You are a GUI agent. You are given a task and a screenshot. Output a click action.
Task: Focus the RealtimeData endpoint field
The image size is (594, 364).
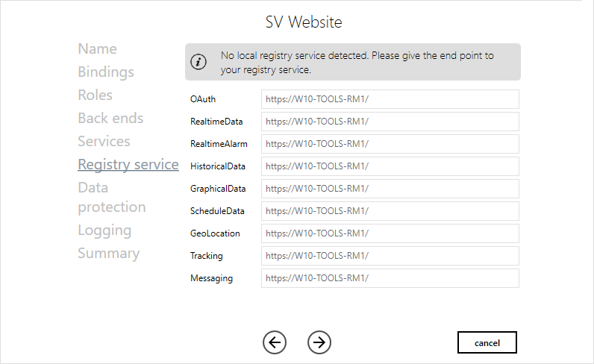[390, 122]
